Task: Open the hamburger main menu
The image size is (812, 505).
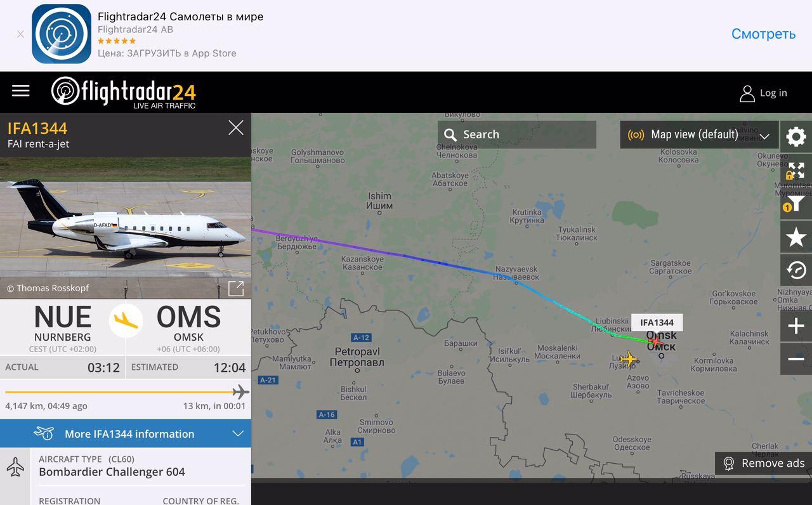Action: pos(21,91)
